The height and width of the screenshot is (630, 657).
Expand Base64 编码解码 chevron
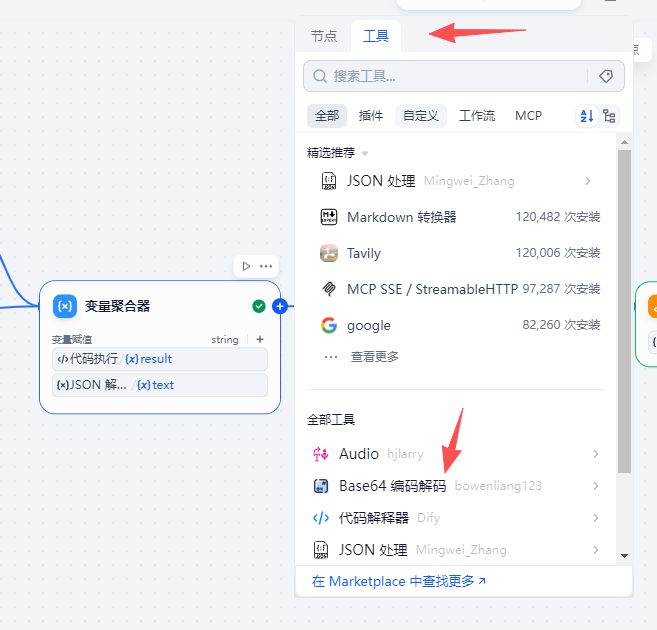(x=595, y=486)
